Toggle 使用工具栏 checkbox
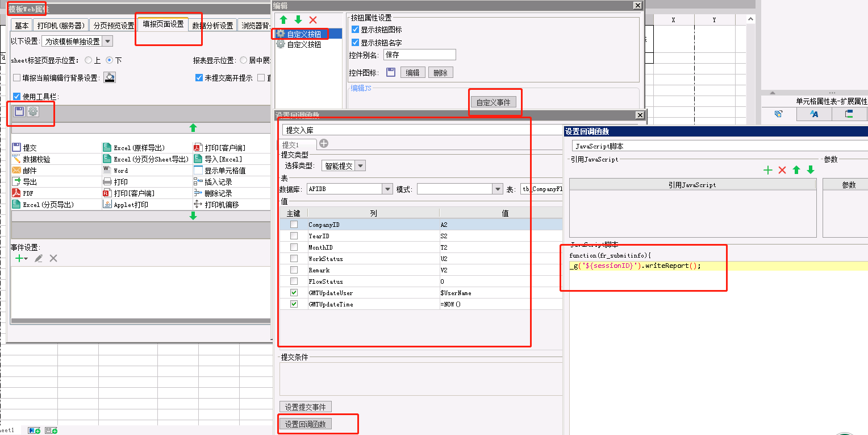 point(16,97)
